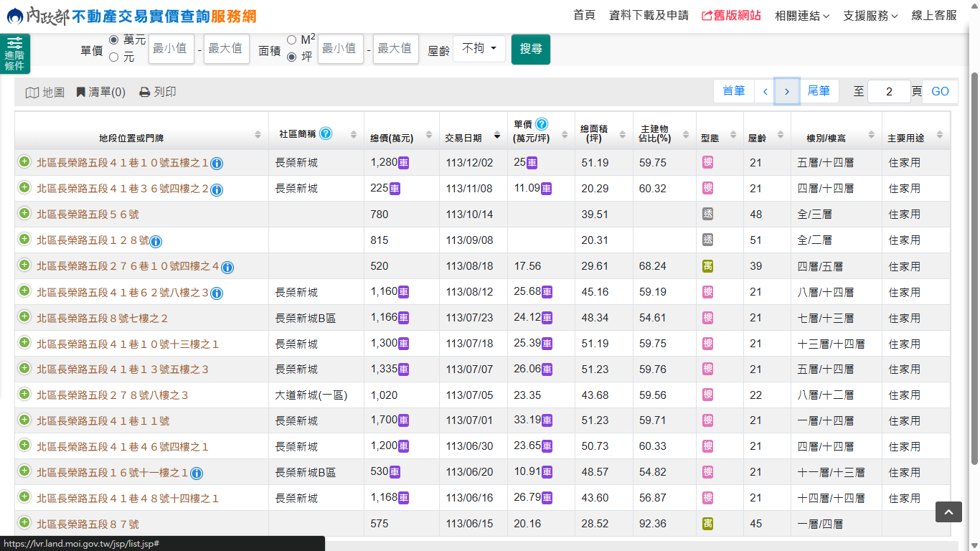
Task: Open help icon next to 單價 header
Action: [x=542, y=124]
